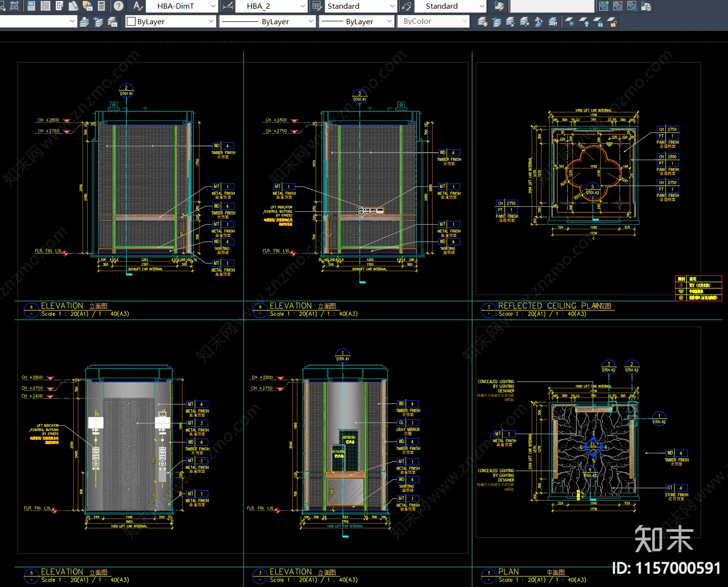Click Discard Reference Changes icon

(x=632, y=6)
